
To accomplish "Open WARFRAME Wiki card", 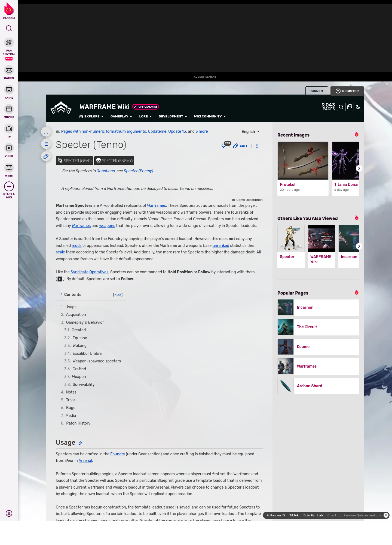I will pos(321,247).
